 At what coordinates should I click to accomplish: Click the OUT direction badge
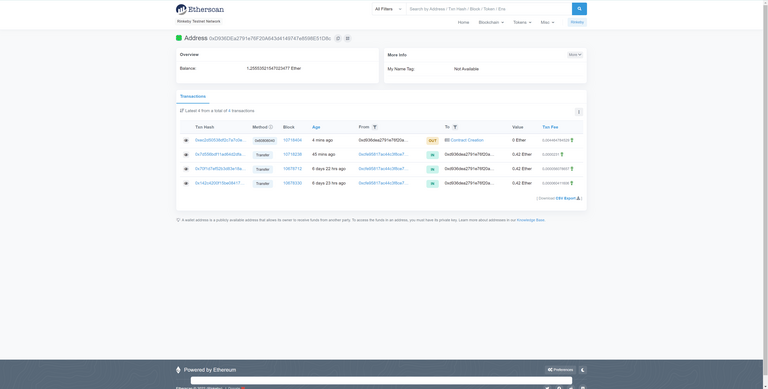click(x=432, y=141)
